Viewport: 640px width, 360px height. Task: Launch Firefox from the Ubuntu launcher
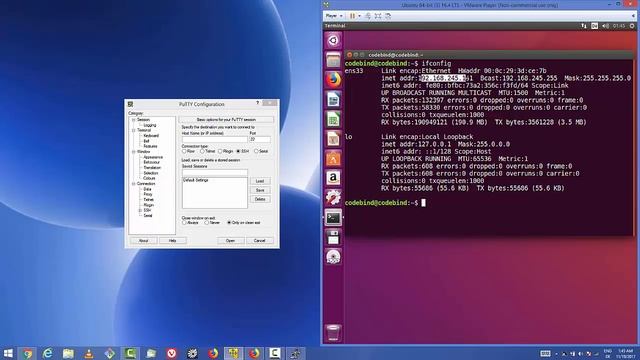point(333,80)
